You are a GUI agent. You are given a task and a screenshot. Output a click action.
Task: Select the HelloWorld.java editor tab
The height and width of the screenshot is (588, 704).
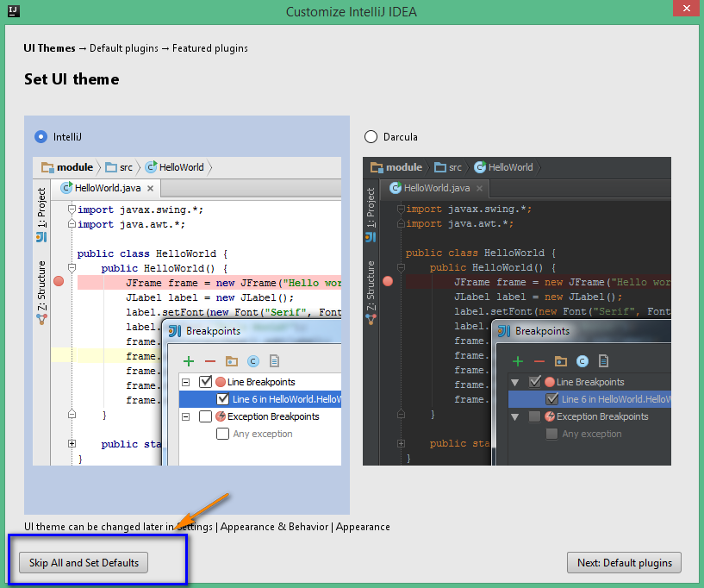pyautogui.click(x=105, y=187)
